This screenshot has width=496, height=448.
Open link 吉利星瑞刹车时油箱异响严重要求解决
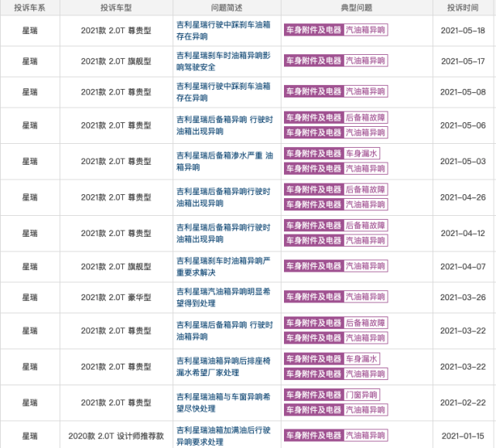pos(224,266)
